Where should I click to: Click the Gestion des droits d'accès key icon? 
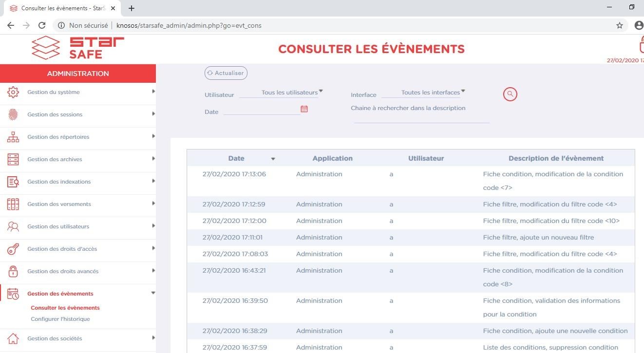(13, 249)
